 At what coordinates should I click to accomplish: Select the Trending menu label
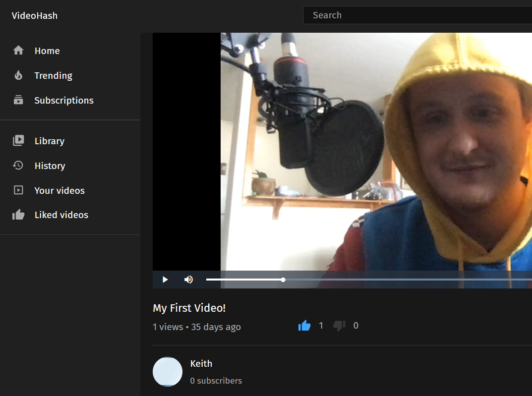pos(53,75)
